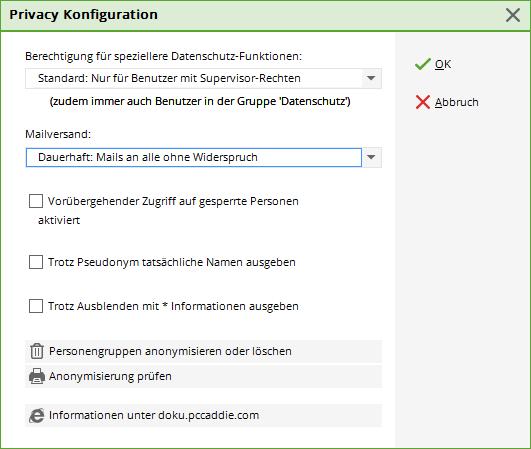Open the Mailversand dropdown arrow
Screen dimensions: 531x449
(371, 157)
